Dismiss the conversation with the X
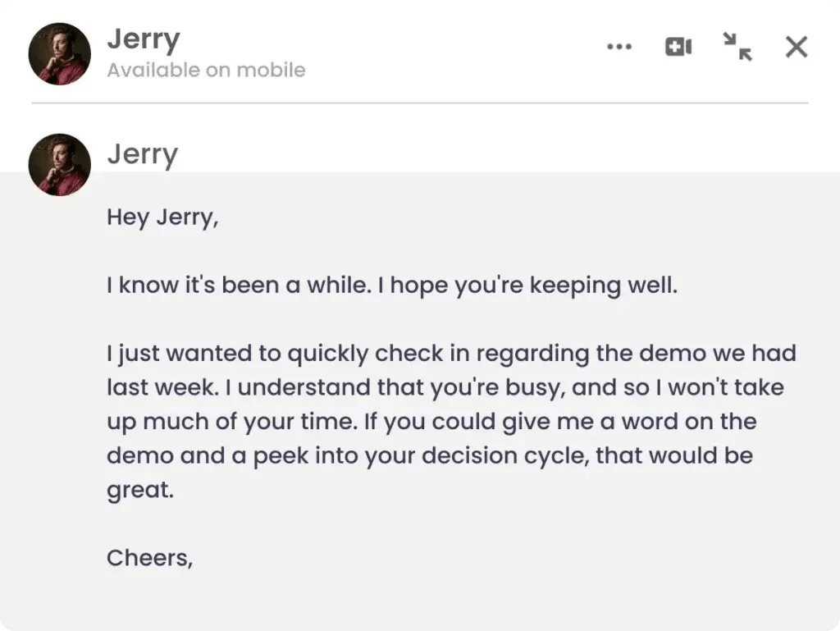The width and height of the screenshot is (840, 631). (x=795, y=47)
